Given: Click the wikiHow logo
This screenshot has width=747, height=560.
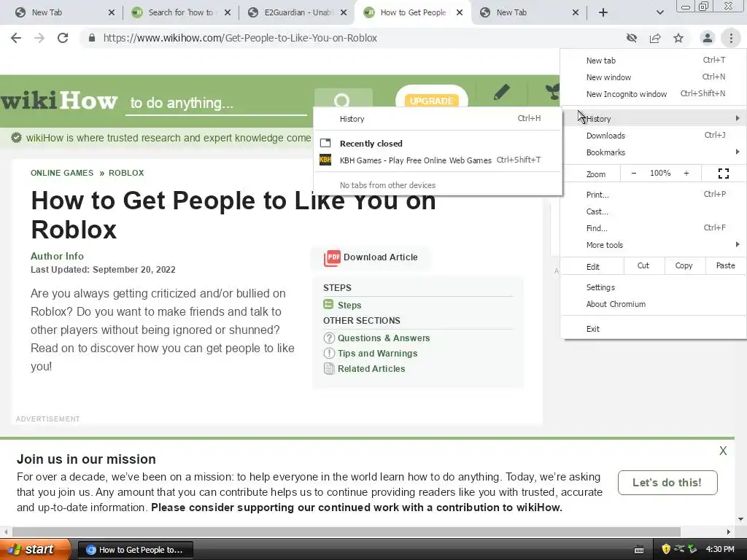Looking at the screenshot, I should point(59,101).
